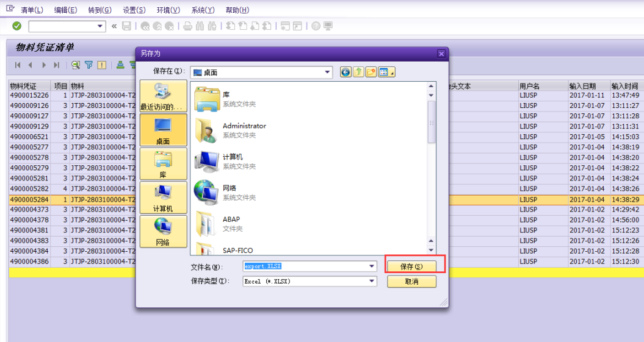Select 桌面 in the places sidebar
Screen dimensions: 644x342
click(x=164, y=130)
